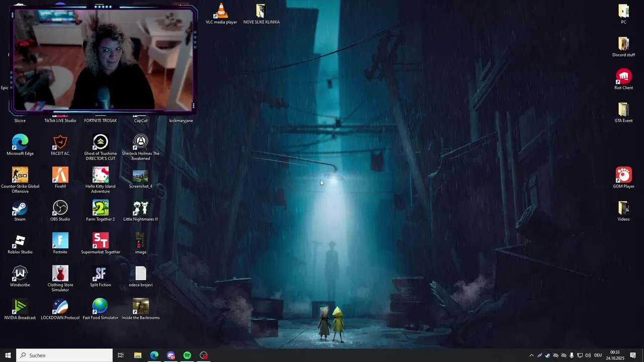Open the taskbar clock and calendar
This screenshot has height=362, width=644.
pos(615,355)
